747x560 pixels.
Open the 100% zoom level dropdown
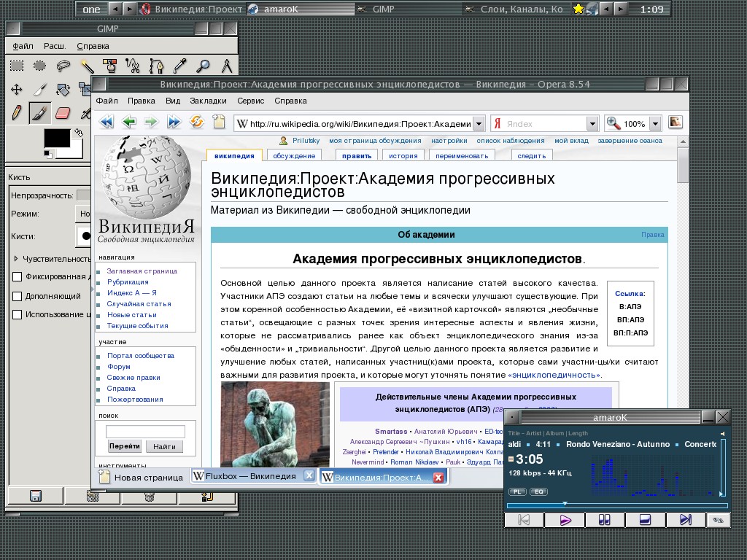click(655, 124)
